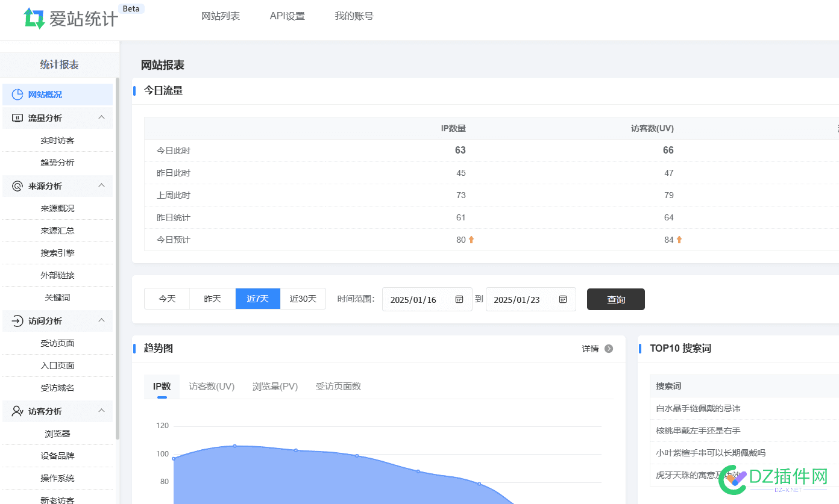Click the 昨日此时 row label
The image size is (839, 504).
pyautogui.click(x=174, y=173)
